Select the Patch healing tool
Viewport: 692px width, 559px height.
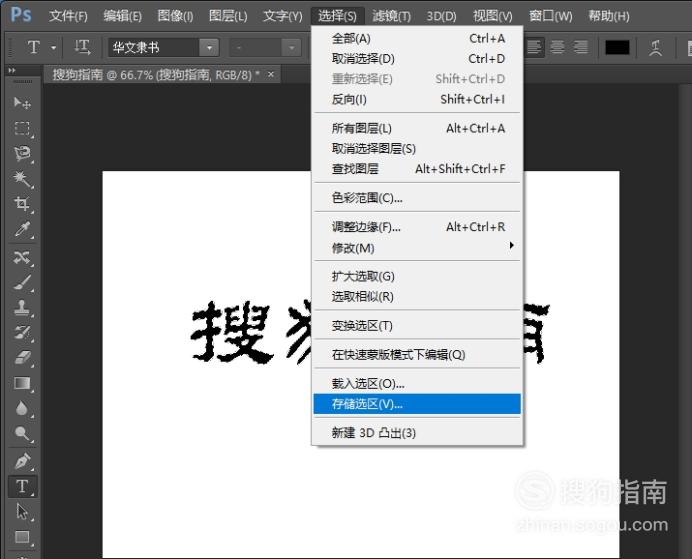click(22, 257)
